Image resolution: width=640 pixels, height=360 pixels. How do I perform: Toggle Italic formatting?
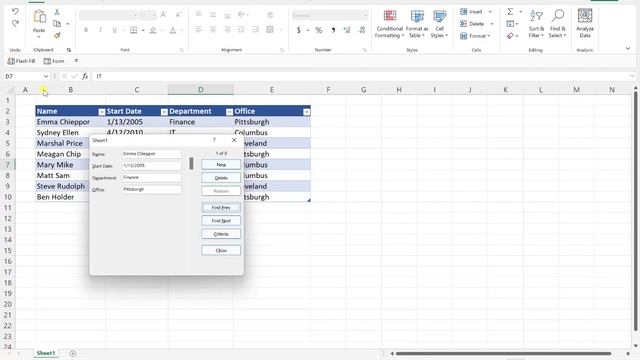point(100,30)
